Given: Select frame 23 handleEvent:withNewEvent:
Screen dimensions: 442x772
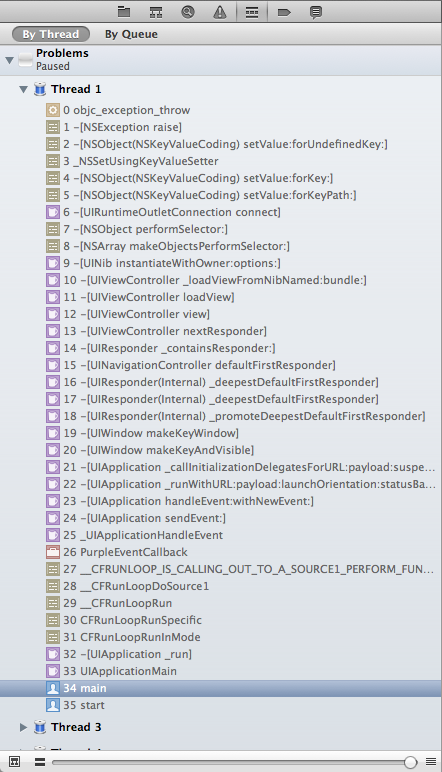Looking at the screenshot, I should tap(221, 501).
